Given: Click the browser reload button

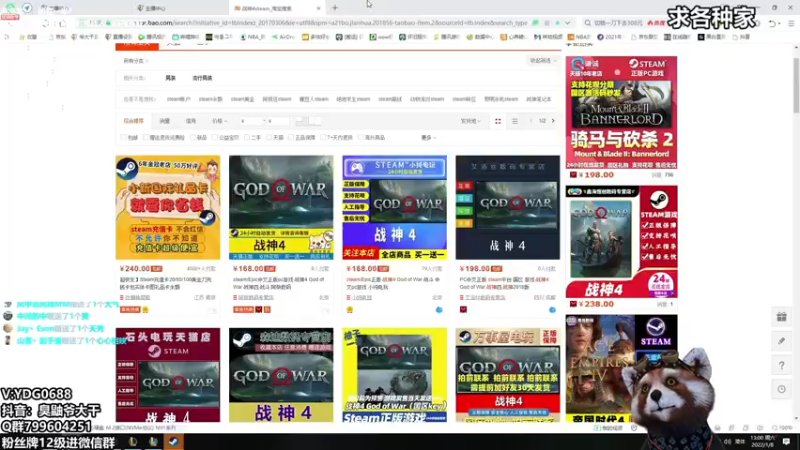Looking at the screenshot, I should click(46, 23).
